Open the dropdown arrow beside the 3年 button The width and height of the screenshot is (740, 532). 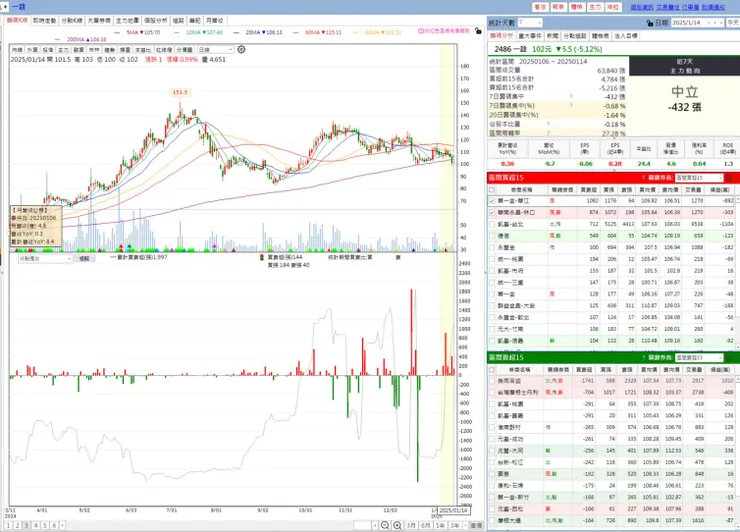tap(465, 525)
